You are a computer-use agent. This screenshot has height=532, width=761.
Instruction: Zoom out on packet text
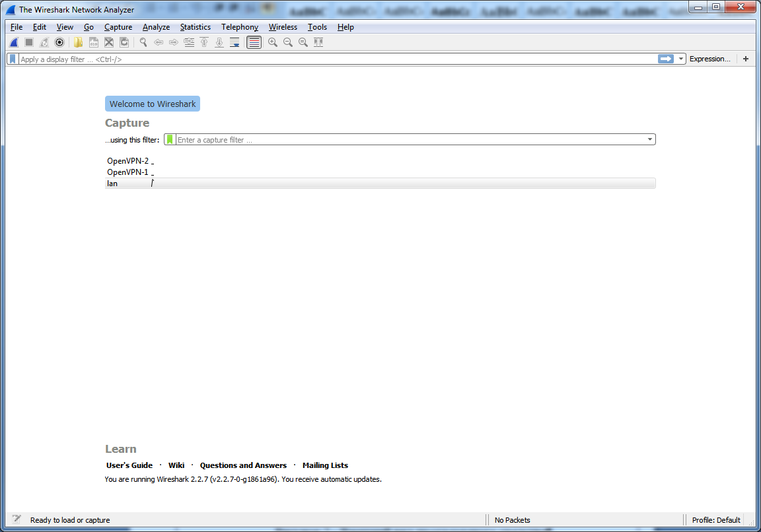pos(288,43)
